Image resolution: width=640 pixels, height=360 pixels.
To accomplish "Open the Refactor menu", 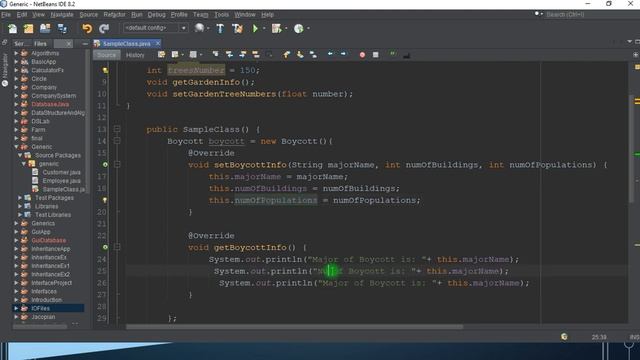I will (114, 15).
